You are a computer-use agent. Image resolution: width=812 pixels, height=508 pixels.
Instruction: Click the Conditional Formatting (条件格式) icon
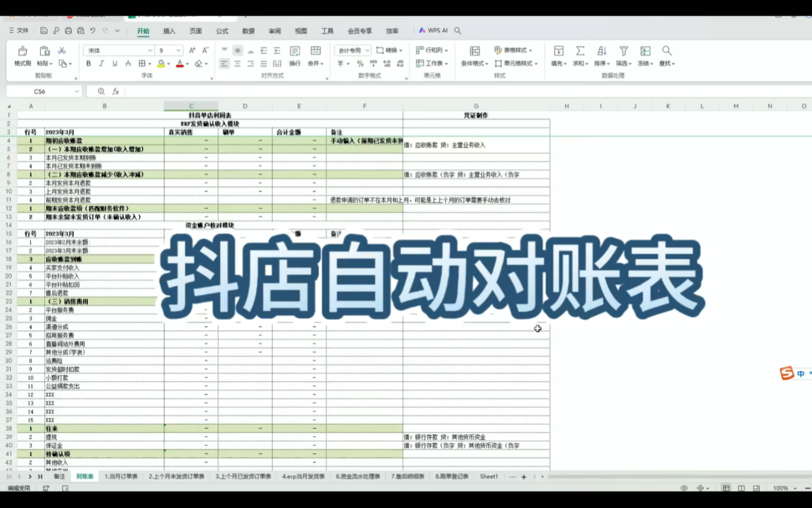[475, 51]
